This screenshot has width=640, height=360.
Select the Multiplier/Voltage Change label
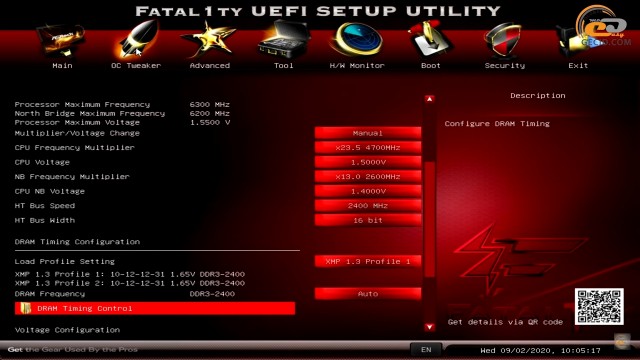point(77,133)
